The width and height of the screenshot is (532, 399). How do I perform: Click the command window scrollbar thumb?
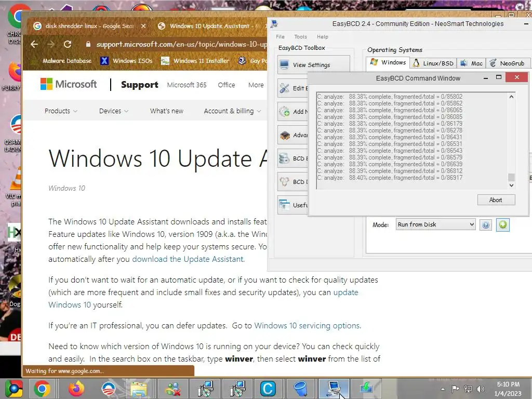512,177
